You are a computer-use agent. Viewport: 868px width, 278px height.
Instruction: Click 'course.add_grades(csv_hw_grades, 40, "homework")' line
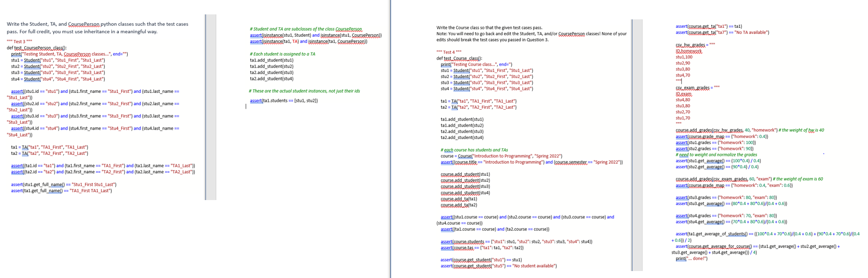click(750, 130)
